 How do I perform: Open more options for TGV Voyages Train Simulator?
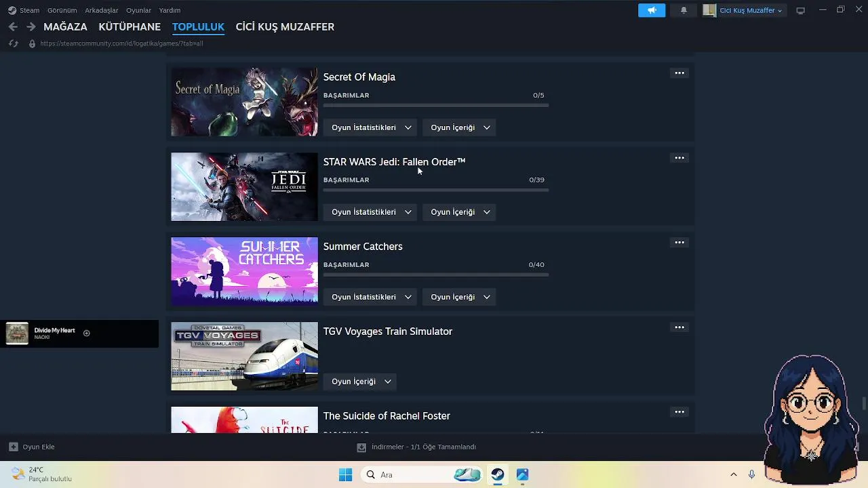click(679, 327)
